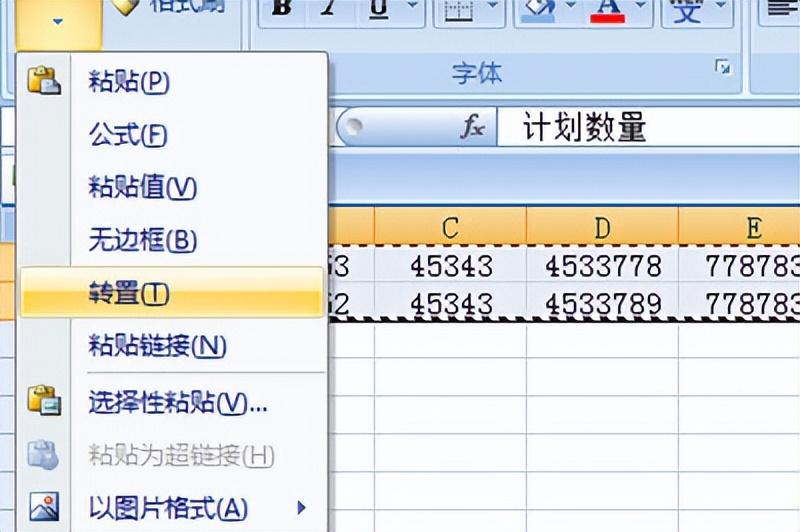Select column C header

click(450, 225)
